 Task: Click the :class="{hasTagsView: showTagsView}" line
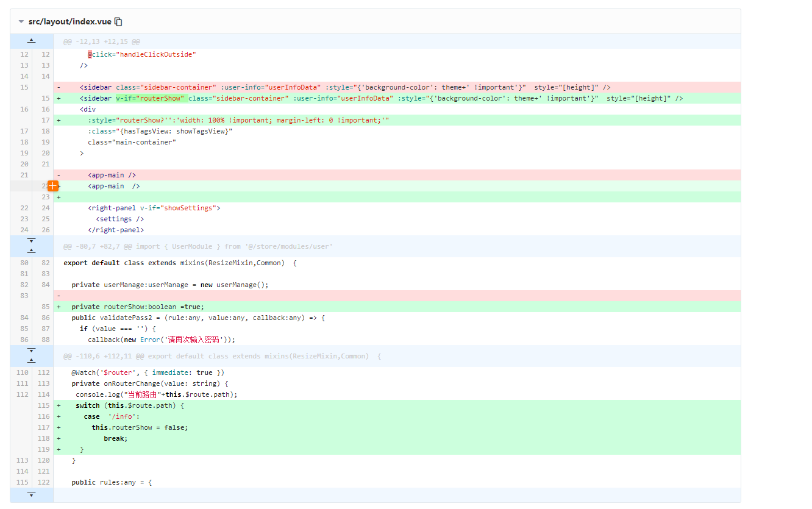click(x=397, y=131)
